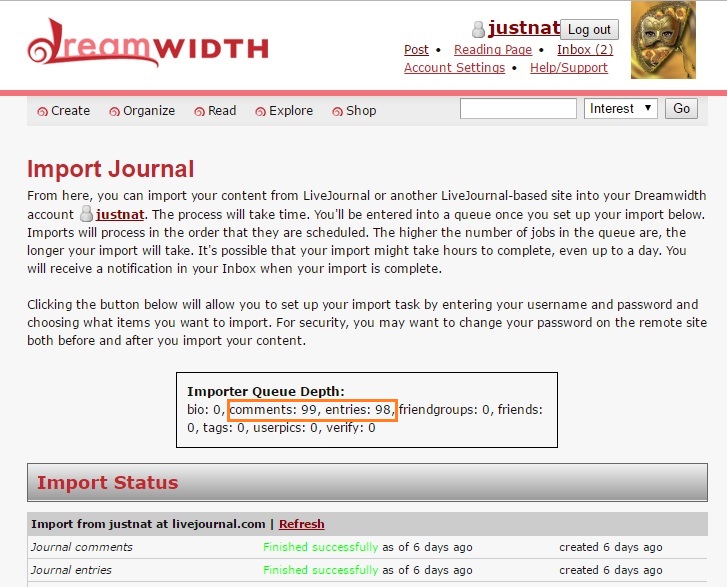Open the Inbox (2) link
This screenshot has width=727, height=587.
pos(585,50)
